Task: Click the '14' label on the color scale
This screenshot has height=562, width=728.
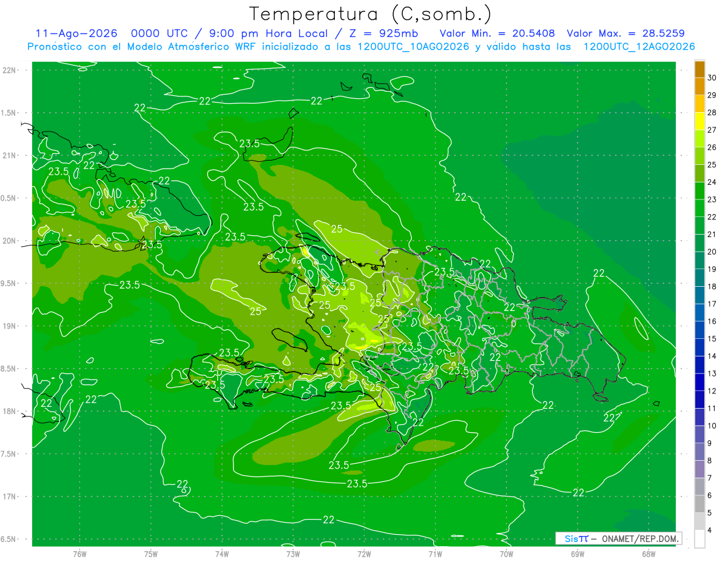Action: [x=712, y=356]
